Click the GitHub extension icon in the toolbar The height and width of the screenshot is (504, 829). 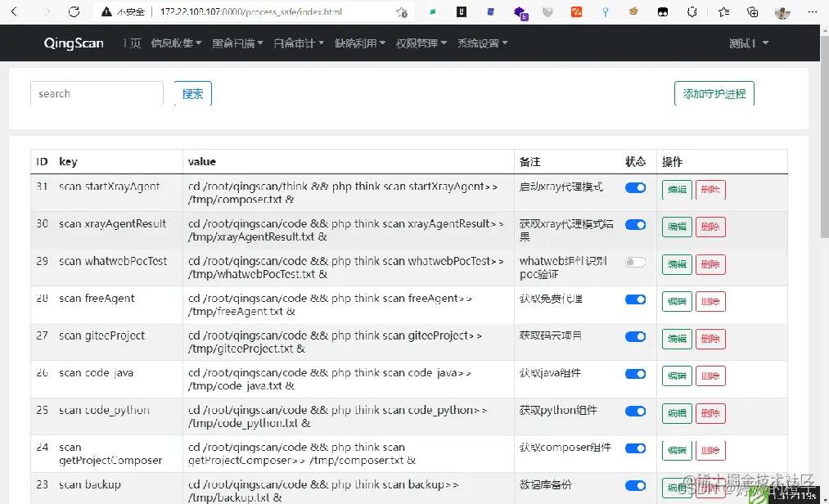click(x=663, y=13)
